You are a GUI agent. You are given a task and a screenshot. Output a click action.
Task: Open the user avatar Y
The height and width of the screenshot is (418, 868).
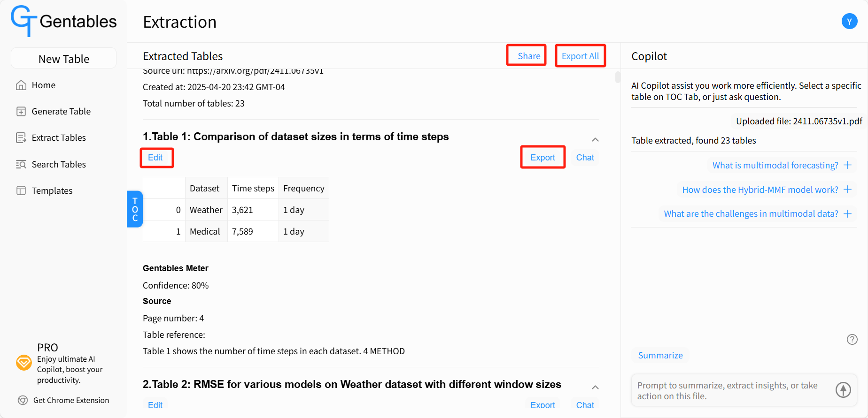849,21
